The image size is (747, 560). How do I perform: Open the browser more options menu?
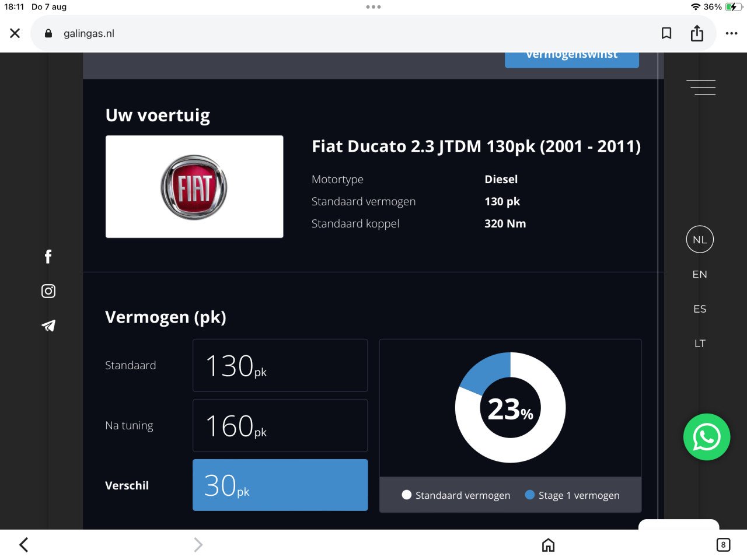coord(731,33)
